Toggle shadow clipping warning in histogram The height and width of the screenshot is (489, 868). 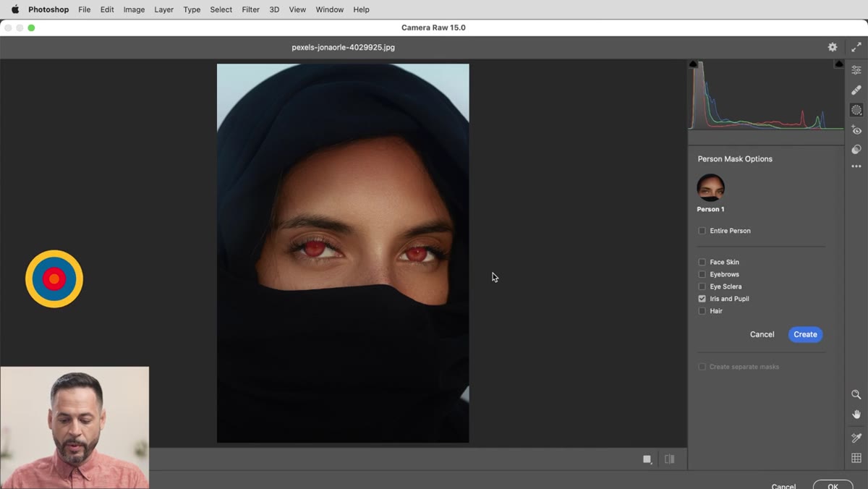693,64
